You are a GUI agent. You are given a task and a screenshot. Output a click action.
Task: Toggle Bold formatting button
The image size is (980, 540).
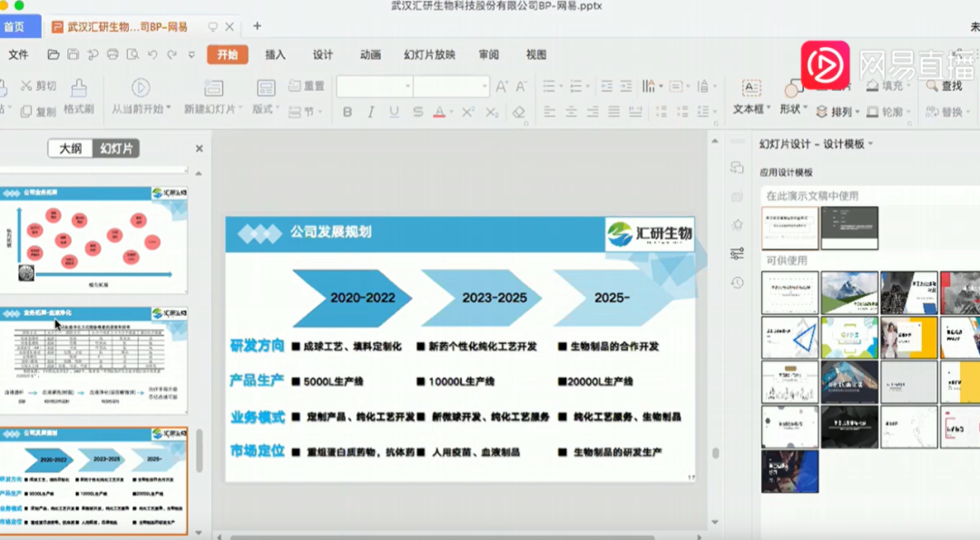click(x=348, y=112)
